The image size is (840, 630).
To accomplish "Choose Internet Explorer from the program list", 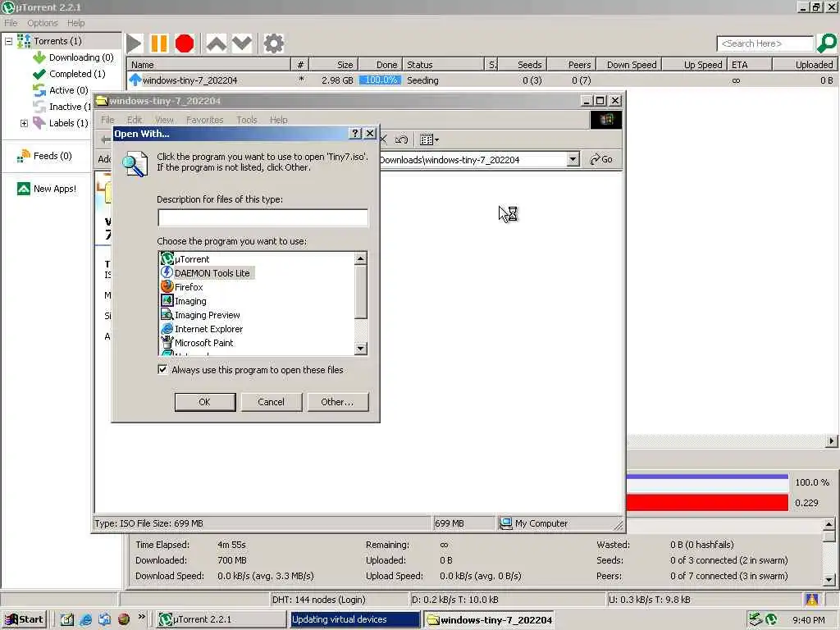I will click(x=202, y=329).
